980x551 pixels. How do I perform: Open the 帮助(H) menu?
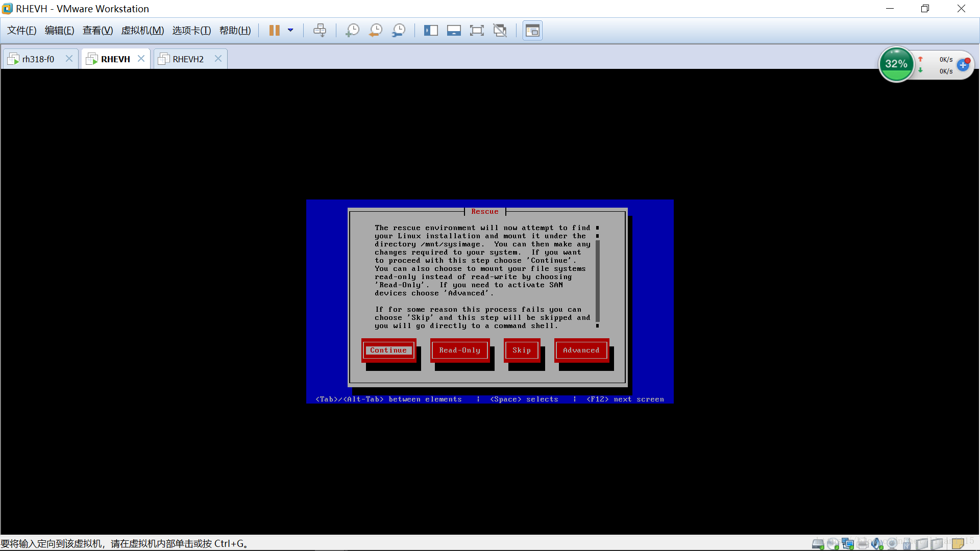pos(235,31)
